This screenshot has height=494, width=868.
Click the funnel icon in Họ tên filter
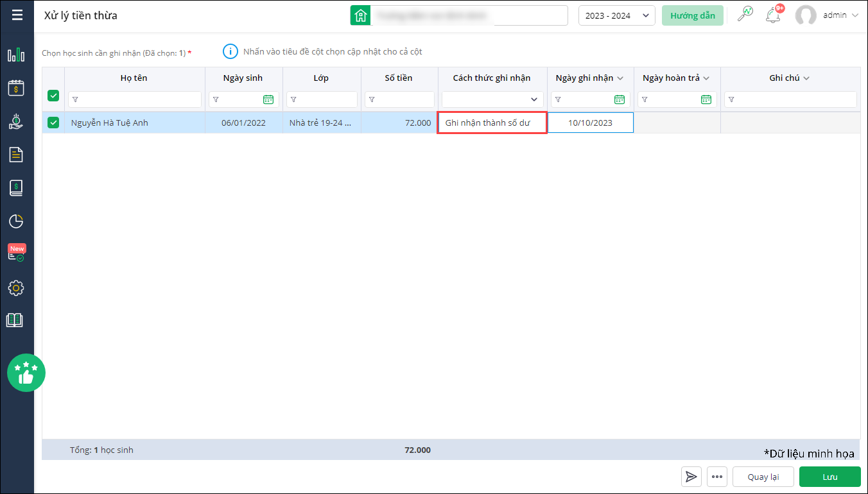(75, 99)
